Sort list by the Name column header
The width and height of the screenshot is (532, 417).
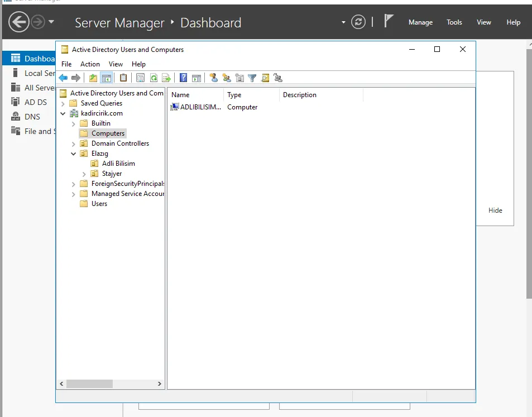[x=195, y=95]
